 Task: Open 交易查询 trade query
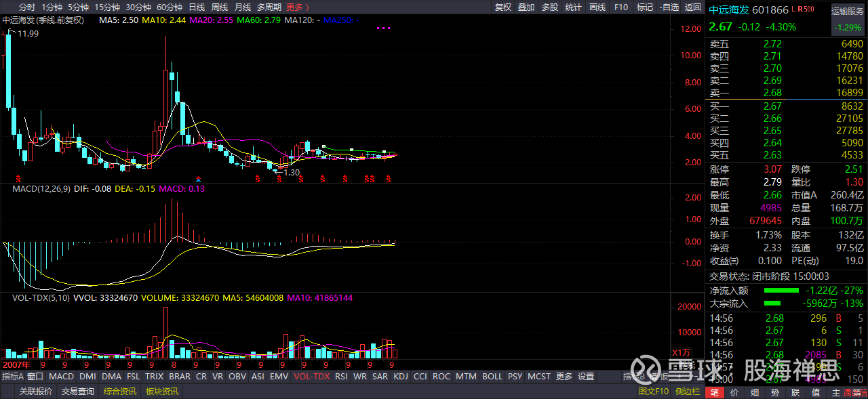[x=78, y=392]
